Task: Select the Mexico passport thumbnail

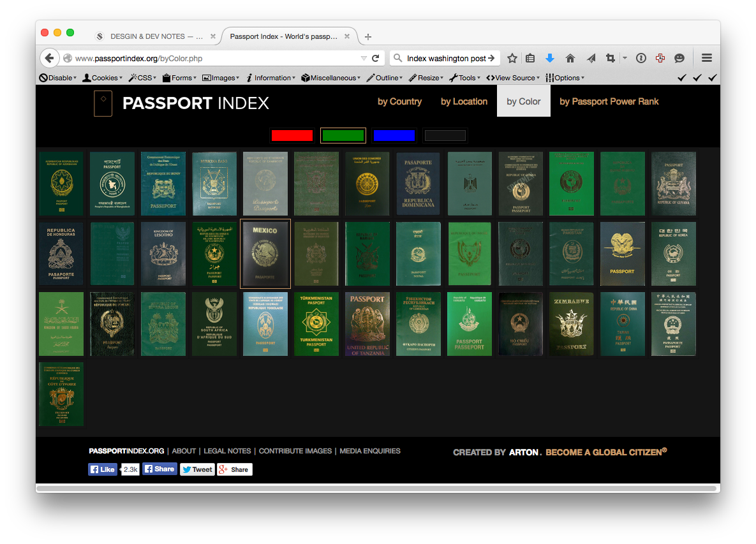Action: point(265,254)
